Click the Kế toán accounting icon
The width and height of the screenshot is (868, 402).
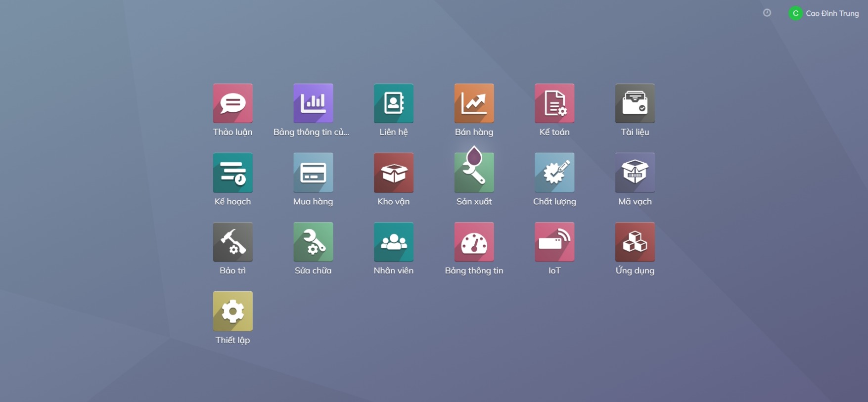pos(554,103)
